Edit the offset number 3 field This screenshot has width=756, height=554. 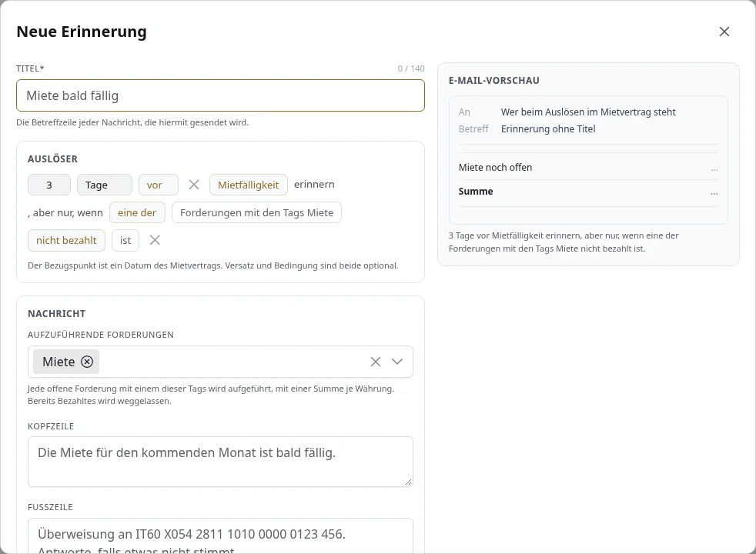pos(49,185)
